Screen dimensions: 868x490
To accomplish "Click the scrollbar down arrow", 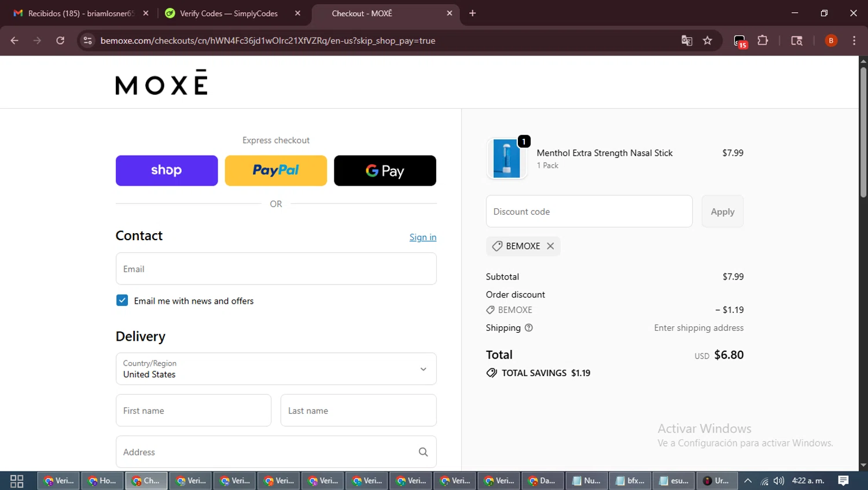I will (863, 465).
